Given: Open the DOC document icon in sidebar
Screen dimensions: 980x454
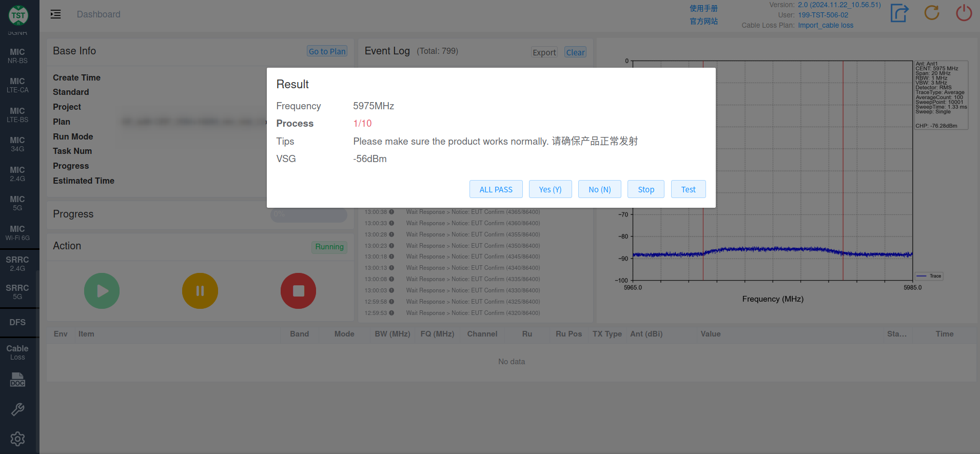Looking at the screenshot, I should pyautogui.click(x=17, y=380).
